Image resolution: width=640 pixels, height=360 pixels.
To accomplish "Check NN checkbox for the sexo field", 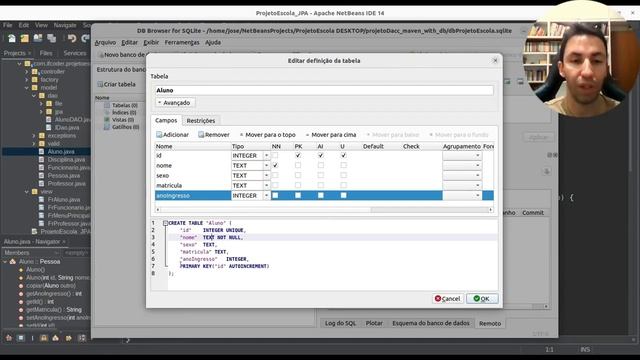I will 275,176.
